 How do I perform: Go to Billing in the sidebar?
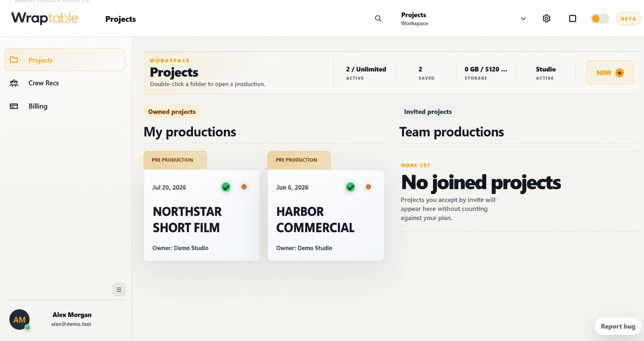tap(65, 106)
